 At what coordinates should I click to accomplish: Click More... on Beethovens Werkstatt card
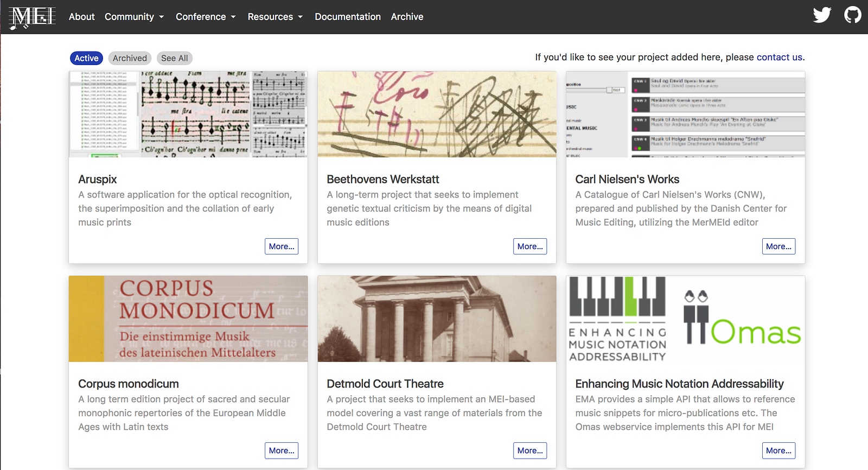point(530,246)
